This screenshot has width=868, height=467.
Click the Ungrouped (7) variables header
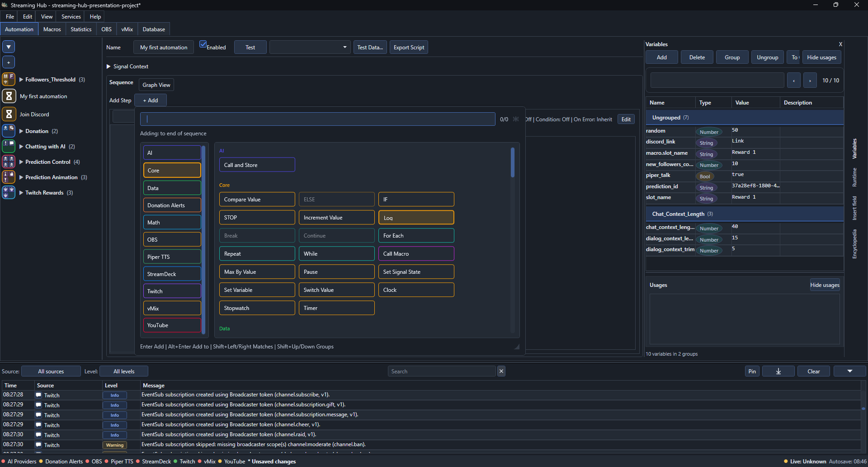tap(744, 118)
